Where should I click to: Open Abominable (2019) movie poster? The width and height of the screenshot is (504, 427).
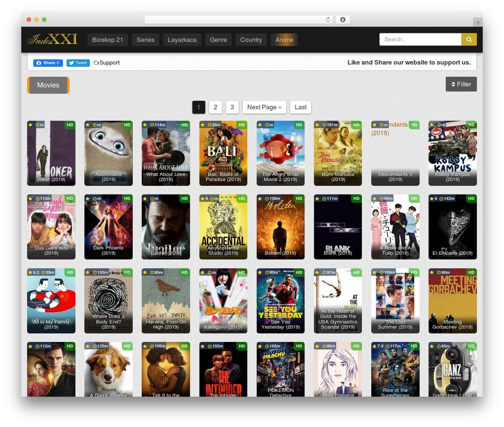(x=109, y=153)
